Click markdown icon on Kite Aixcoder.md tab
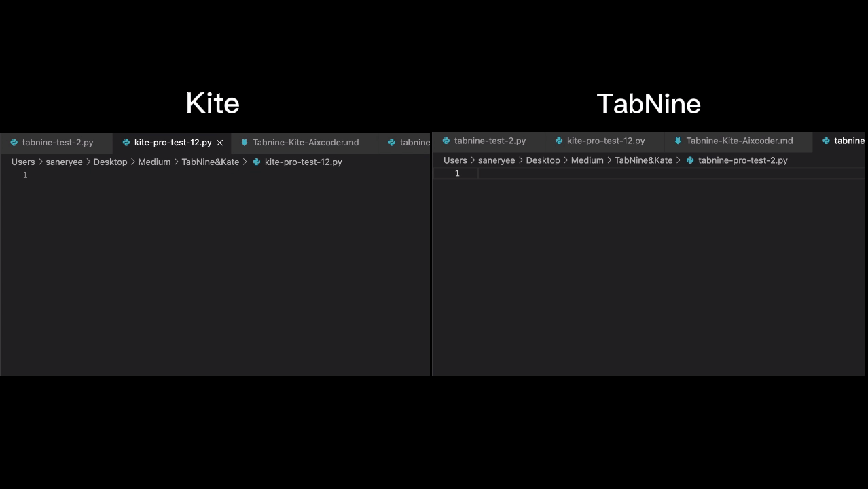Image resolution: width=868 pixels, height=489 pixels. 244,143
